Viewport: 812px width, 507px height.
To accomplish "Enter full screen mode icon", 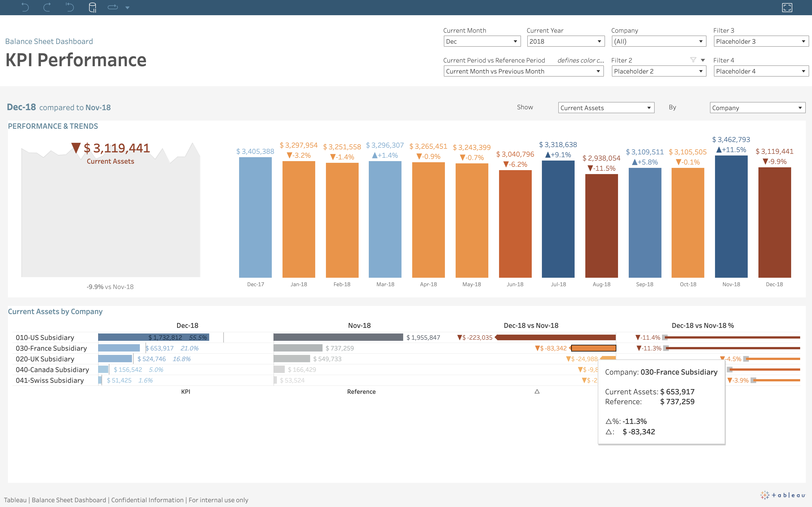I will (787, 7).
